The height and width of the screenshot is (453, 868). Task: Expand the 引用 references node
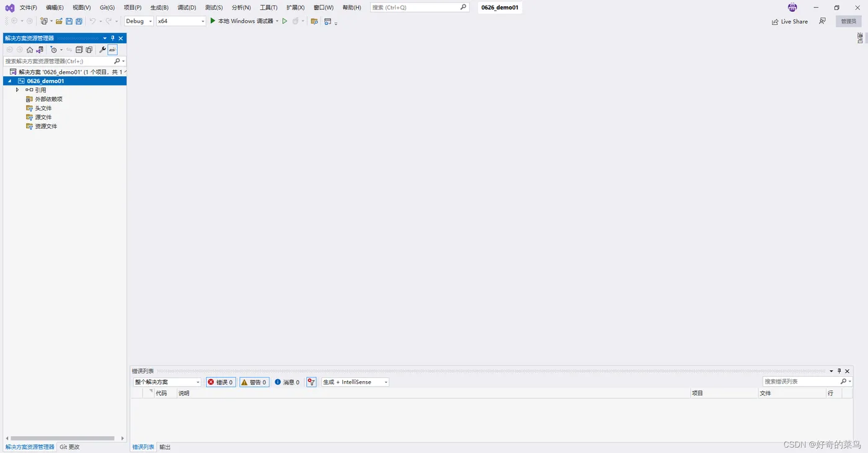[17, 90]
